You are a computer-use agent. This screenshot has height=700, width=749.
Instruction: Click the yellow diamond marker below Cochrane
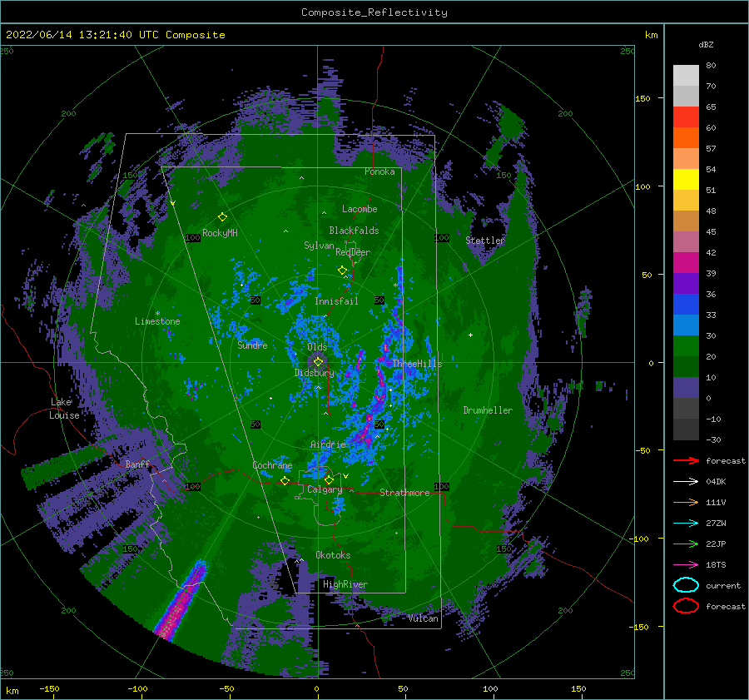(x=285, y=481)
